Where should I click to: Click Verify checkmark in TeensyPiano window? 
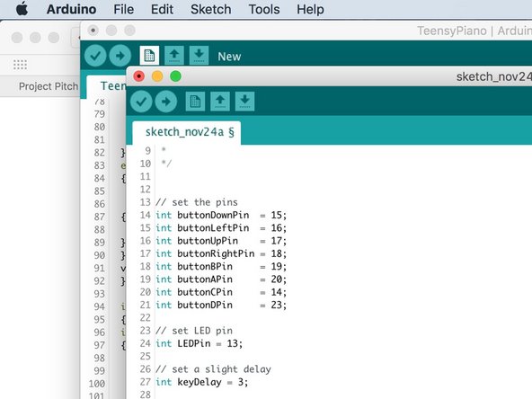[95, 56]
